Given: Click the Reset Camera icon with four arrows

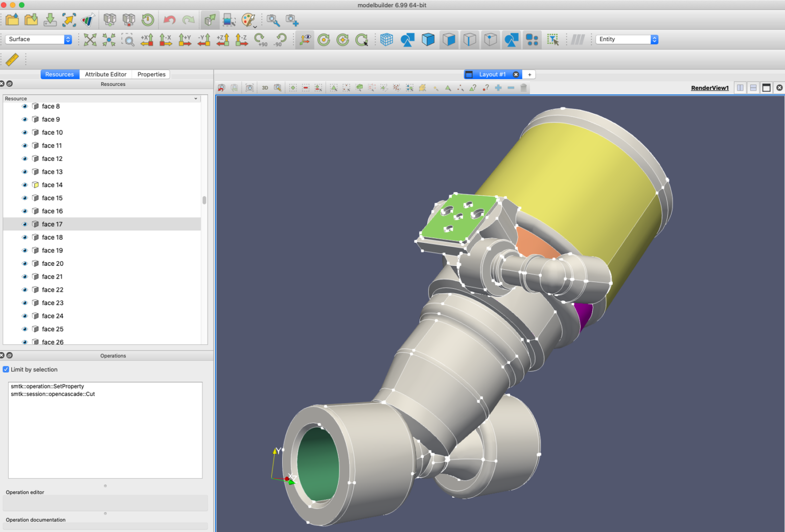Looking at the screenshot, I should [90, 40].
